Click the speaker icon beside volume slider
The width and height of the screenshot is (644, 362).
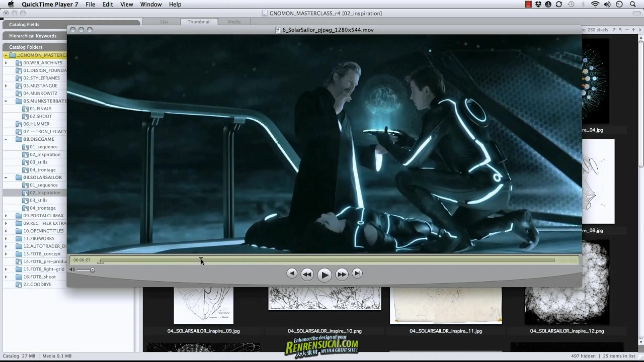tap(72, 269)
